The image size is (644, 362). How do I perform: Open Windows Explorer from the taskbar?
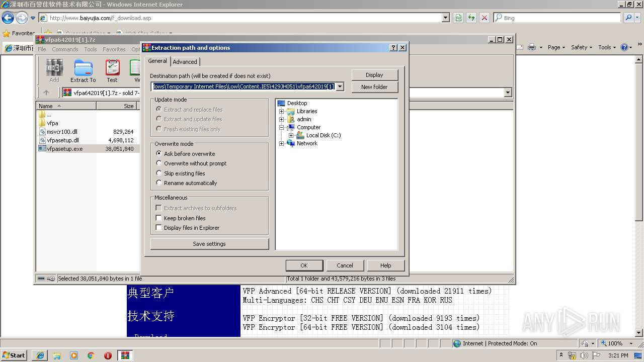tap(57, 355)
